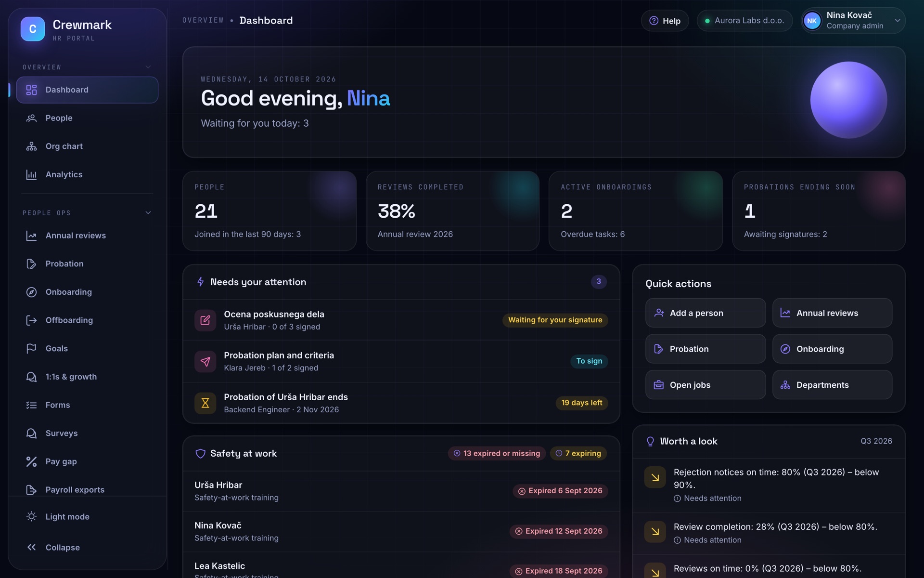Click the Surveys chat icon
The width and height of the screenshot is (924, 578).
pos(31,433)
